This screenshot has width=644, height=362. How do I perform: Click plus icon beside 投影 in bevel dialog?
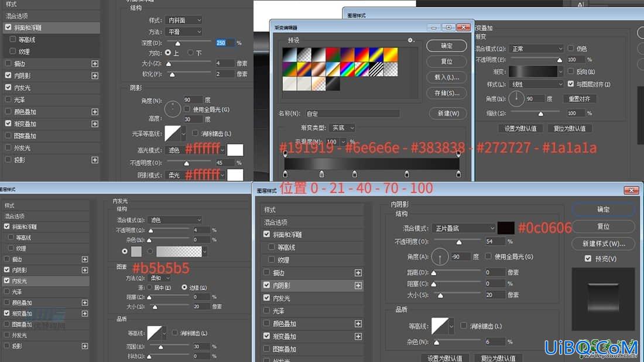pos(95,160)
